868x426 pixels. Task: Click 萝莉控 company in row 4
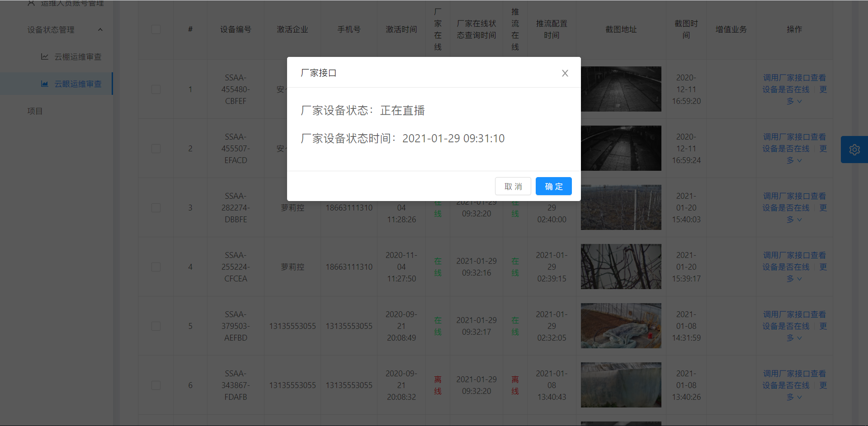292,267
